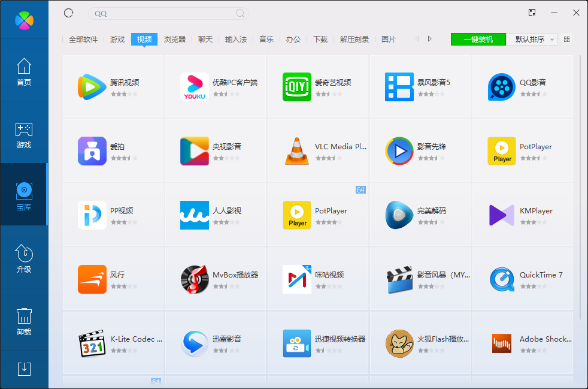Click the colorful clover app logo

click(x=24, y=20)
